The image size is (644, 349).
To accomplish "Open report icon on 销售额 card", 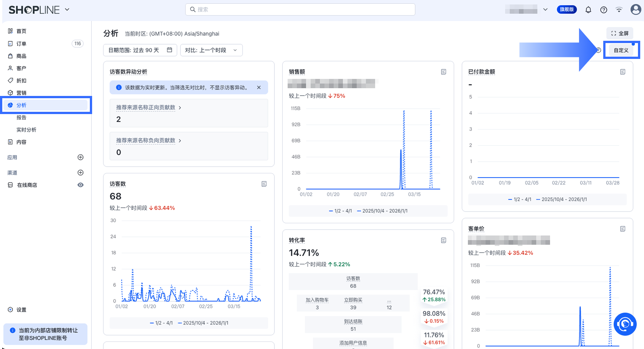I will coord(444,72).
